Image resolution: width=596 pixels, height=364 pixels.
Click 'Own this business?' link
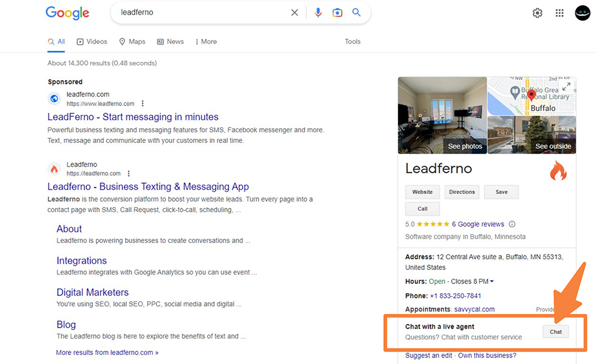(x=487, y=355)
